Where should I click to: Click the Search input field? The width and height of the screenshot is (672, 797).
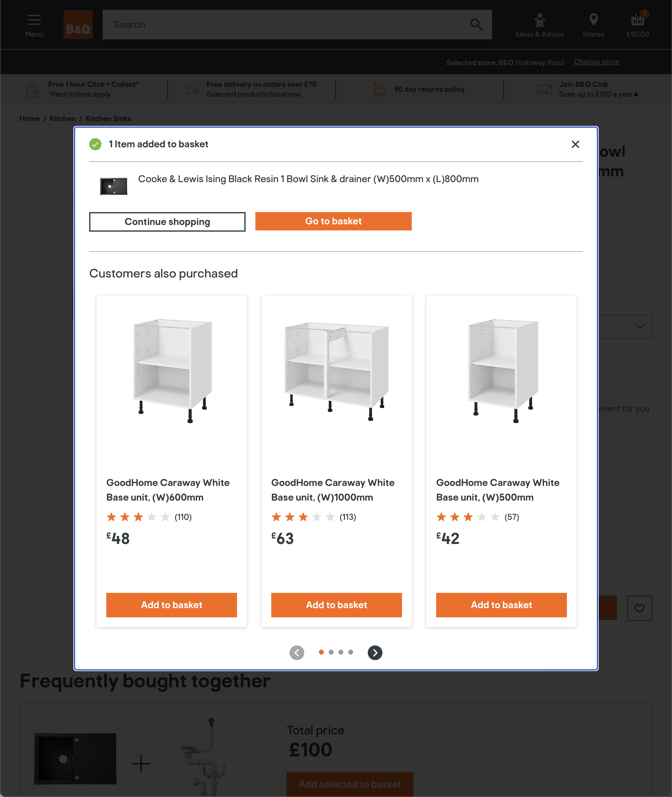click(x=286, y=25)
